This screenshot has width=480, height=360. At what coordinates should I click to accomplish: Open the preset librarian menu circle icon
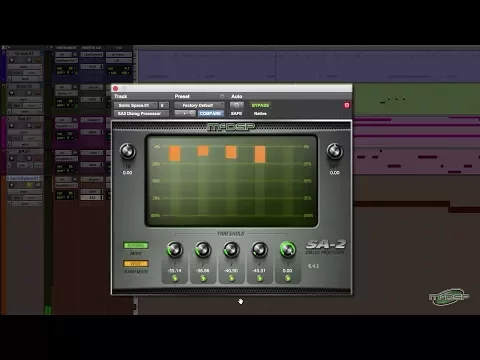coord(222,96)
